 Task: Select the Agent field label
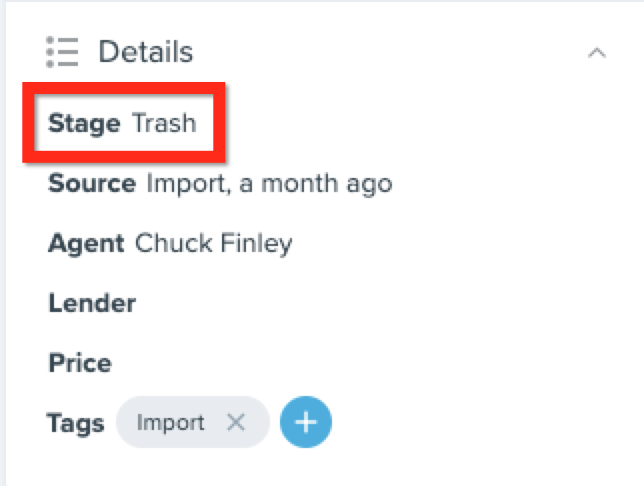point(86,244)
